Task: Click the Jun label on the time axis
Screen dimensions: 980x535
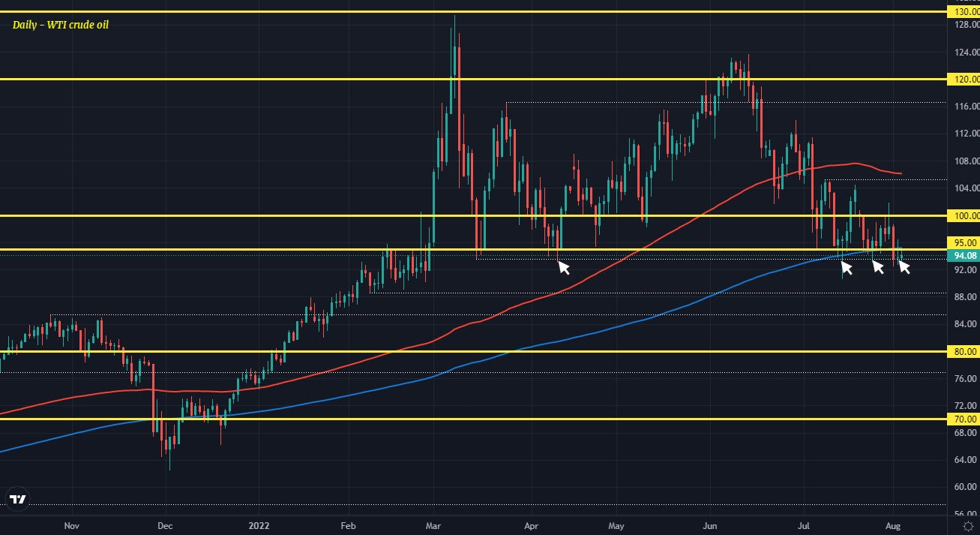Action: click(710, 526)
